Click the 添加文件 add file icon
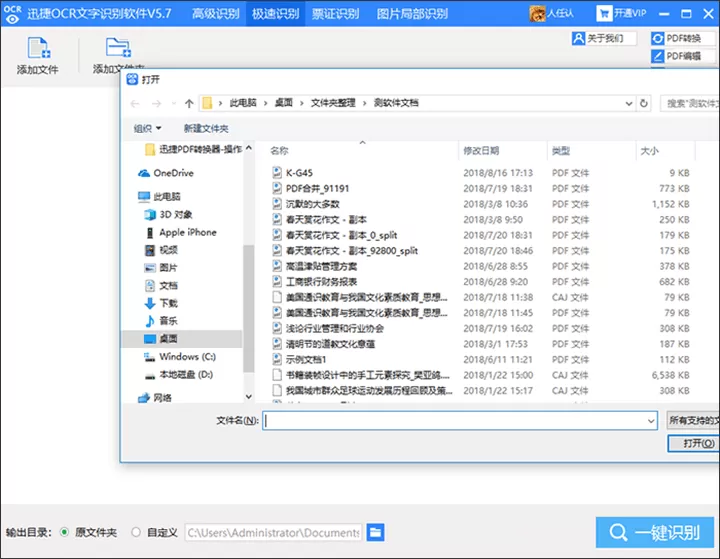 pyautogui.click(x=39, y=48)
